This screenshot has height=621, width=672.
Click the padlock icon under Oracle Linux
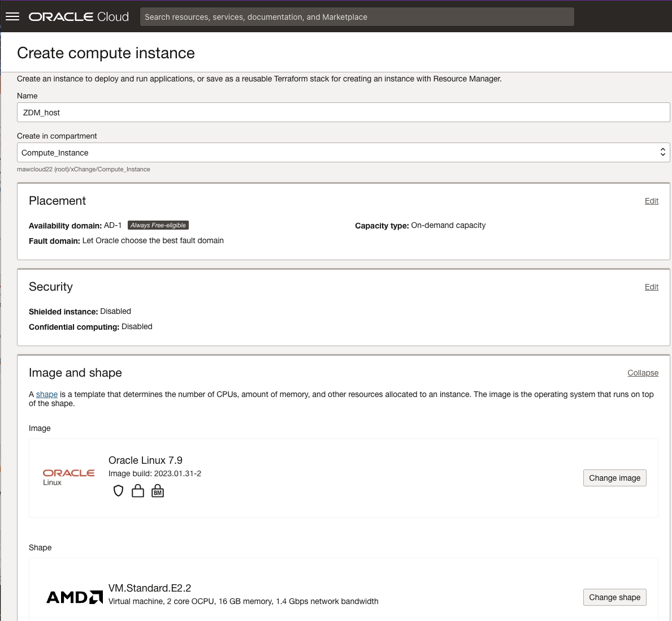pyautogui.click(x=138, y=491)
